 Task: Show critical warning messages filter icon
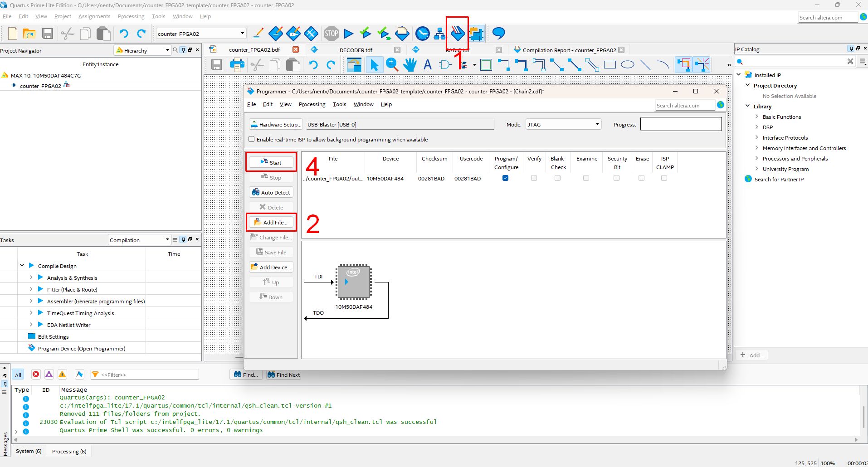pos(49,374)
